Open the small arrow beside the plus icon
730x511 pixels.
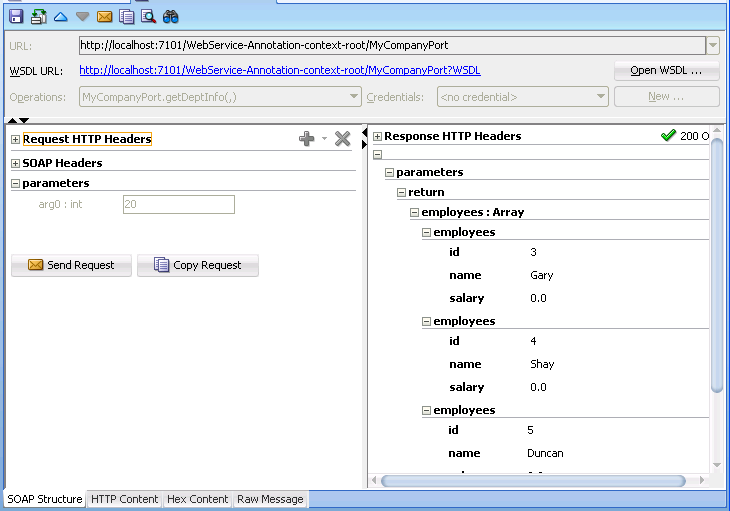pyautogui.click(x=324, y=139)
